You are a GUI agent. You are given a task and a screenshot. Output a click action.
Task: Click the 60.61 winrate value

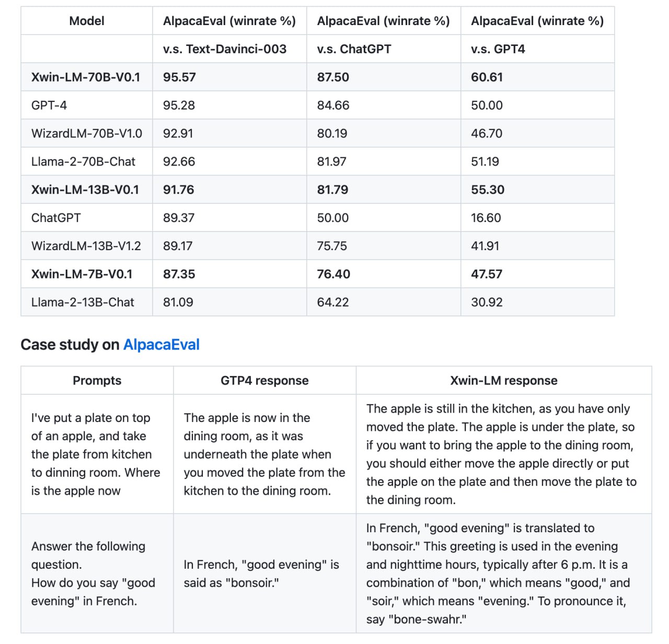(487, 77)
